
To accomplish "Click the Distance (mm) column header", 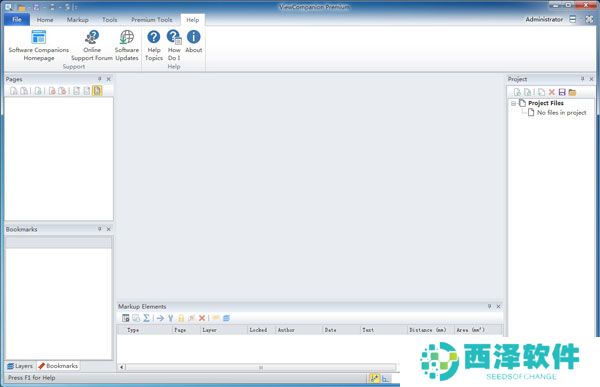I will point(431,330).
